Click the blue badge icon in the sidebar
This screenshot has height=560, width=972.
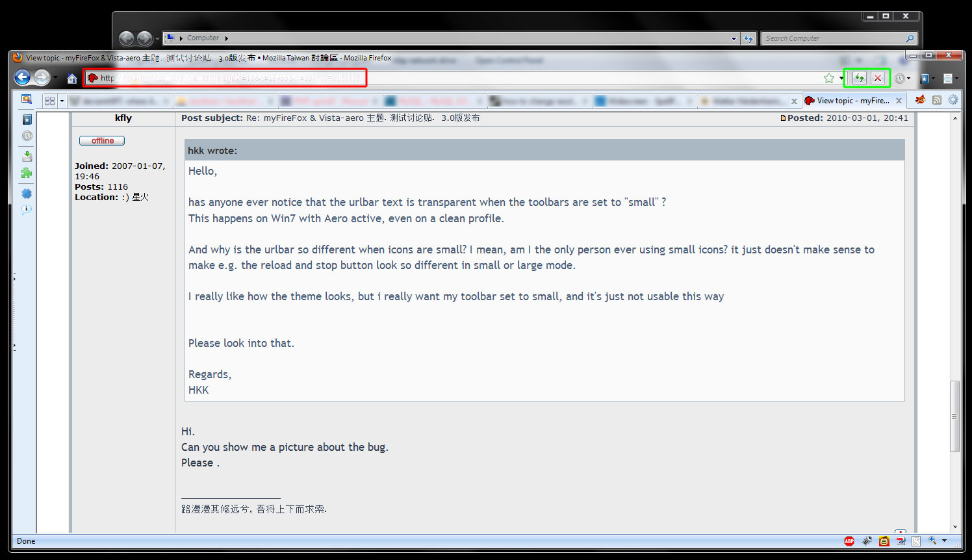tap(27, 194)
